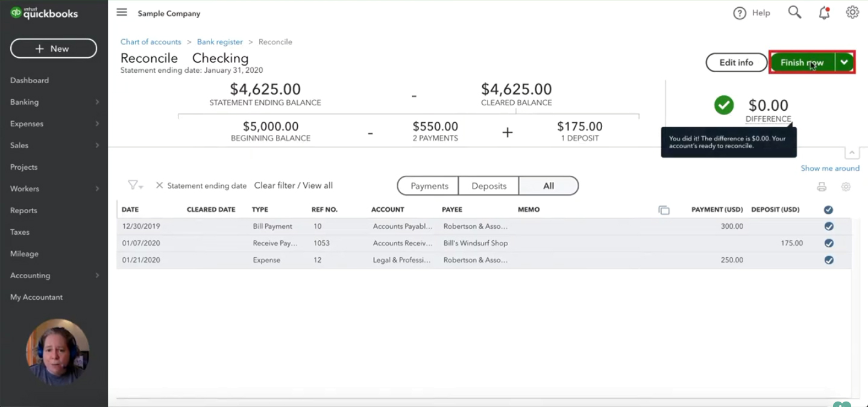
Task: Open the settings gear in top bar
Action: tap(852, 13)
